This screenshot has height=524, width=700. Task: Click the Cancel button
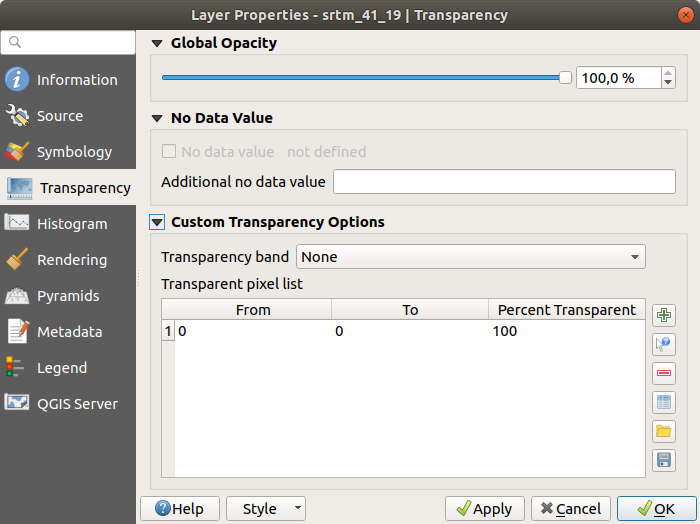pyautogui.click(x=570, y=509)
